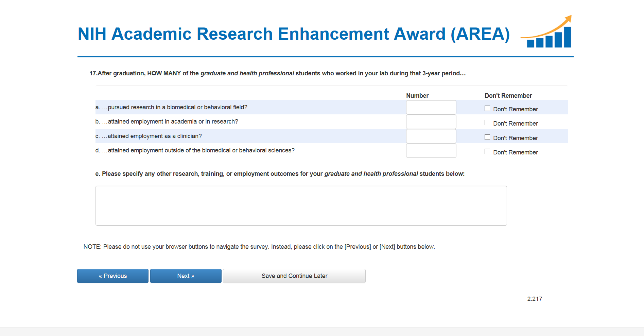Check Don't Remember for academia employment row

[x=487, y=123]
